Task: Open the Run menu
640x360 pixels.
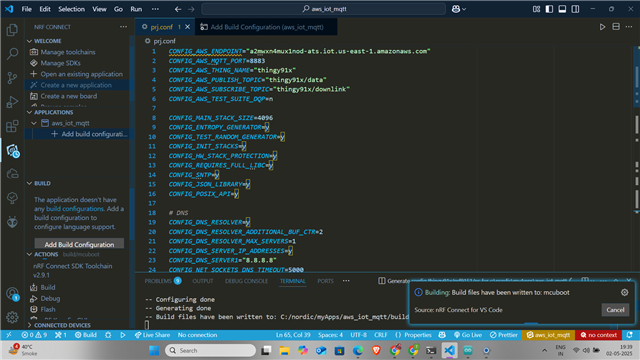Action: coord(136,9)
